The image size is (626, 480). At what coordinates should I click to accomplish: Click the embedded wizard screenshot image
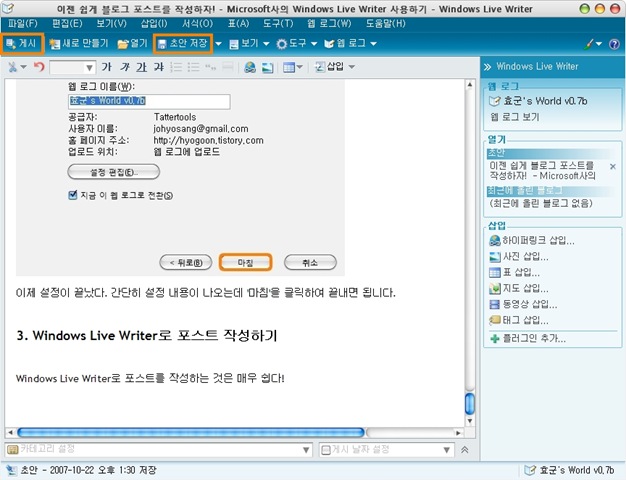[180, 177]
